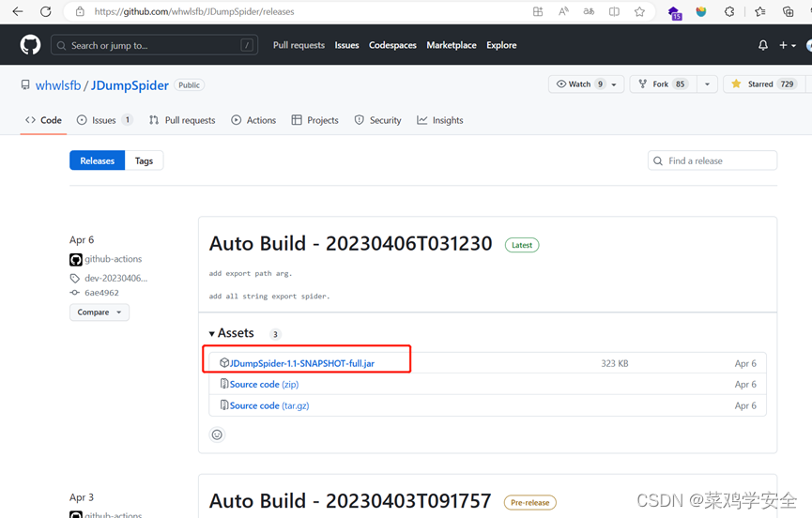The height and width of the screenshot is (518, 812).
Task: Download Source code (tar.gz)
Action: click(269, 405)
